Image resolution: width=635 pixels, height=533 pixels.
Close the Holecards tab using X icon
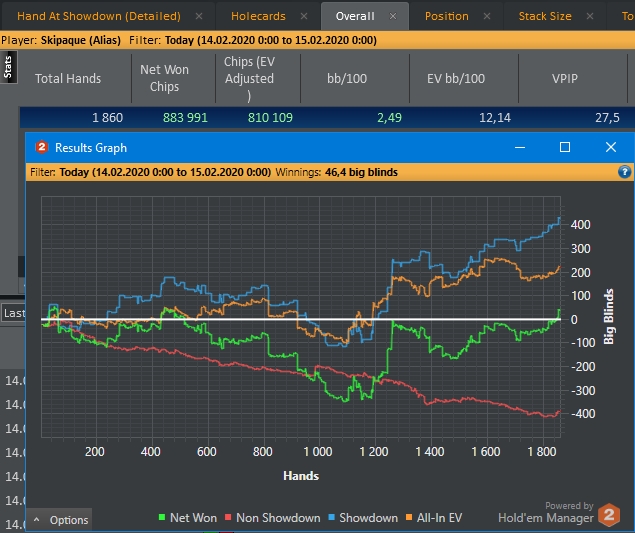coord(304,16)
